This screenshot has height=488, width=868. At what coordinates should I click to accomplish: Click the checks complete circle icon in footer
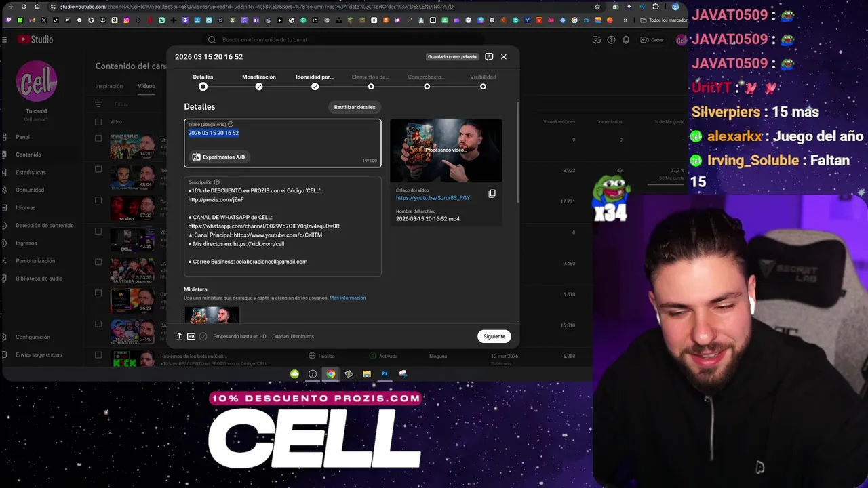[x=203, y=336]
